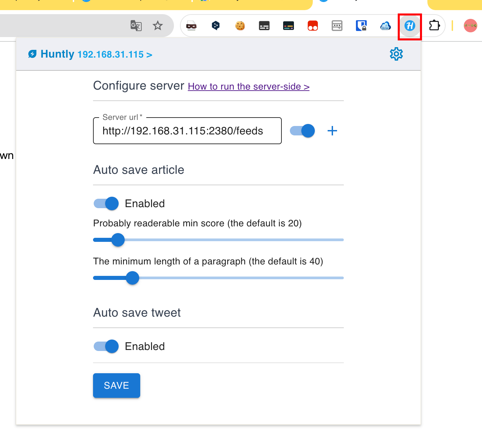Click the SAVE button
This screenshot has width=482, height=448.
pos(117,385)
